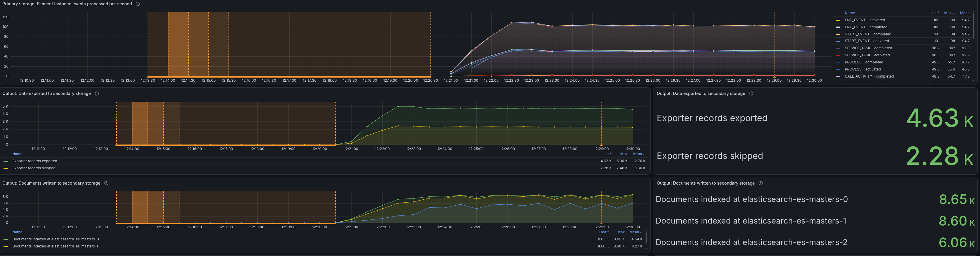The image size is (980, 256).
Task: Open Data exported graph panel title menu
Action: coord(47,93)
